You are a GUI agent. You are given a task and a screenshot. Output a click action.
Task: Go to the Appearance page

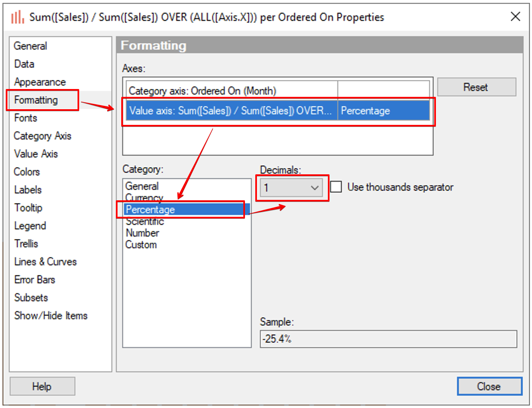(x=40, y=82)
